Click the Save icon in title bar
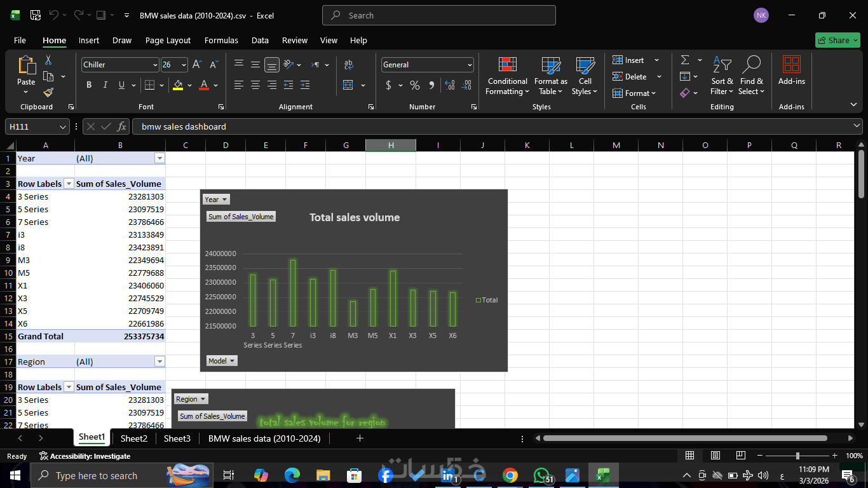Screen dimensions: 868x488 pyautogui.click(x=36, y=15)
